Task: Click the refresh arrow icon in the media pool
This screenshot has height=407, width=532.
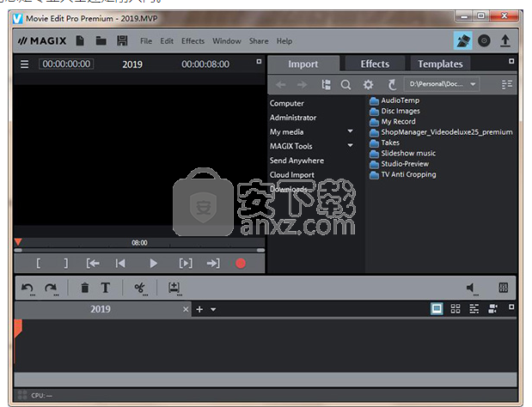Action: pyautogui.click(x=392, y=84)
